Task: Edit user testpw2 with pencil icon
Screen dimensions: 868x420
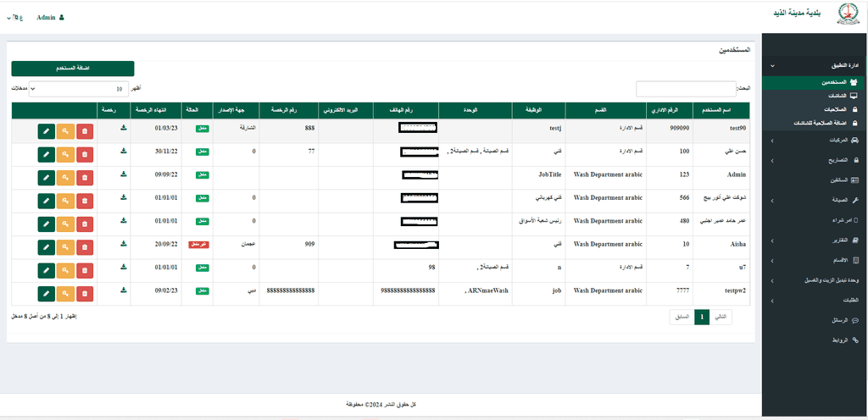Action: coord(47,294)
